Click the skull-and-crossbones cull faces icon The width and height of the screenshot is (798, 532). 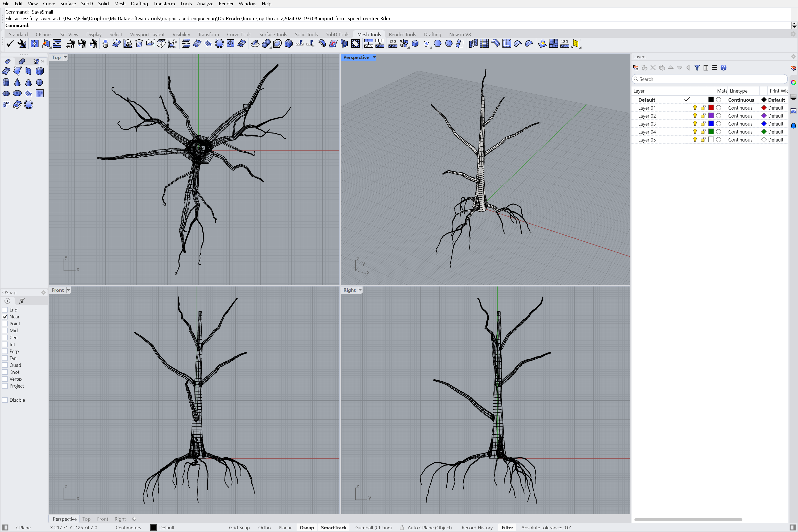point(128,44)
